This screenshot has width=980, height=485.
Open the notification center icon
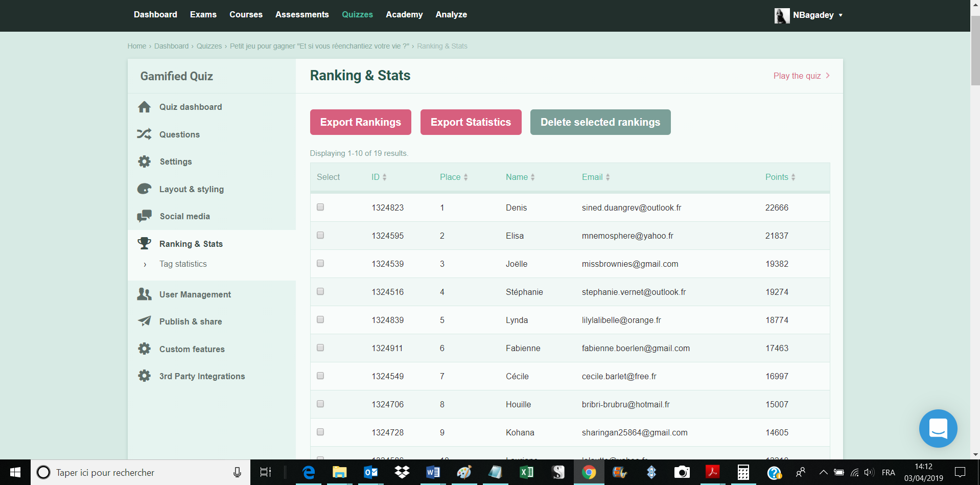(x=960, y=472)
